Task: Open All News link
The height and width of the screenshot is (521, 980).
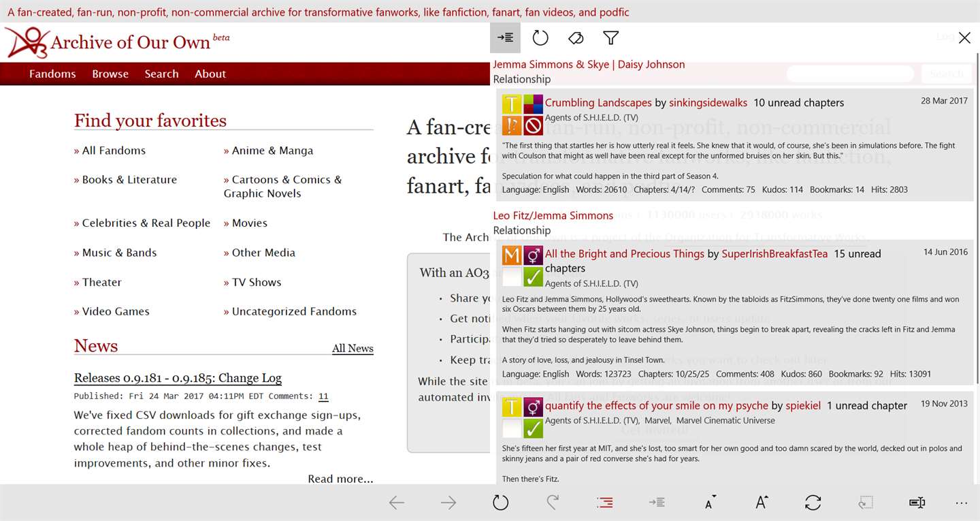Action: [x=353, y=348]
